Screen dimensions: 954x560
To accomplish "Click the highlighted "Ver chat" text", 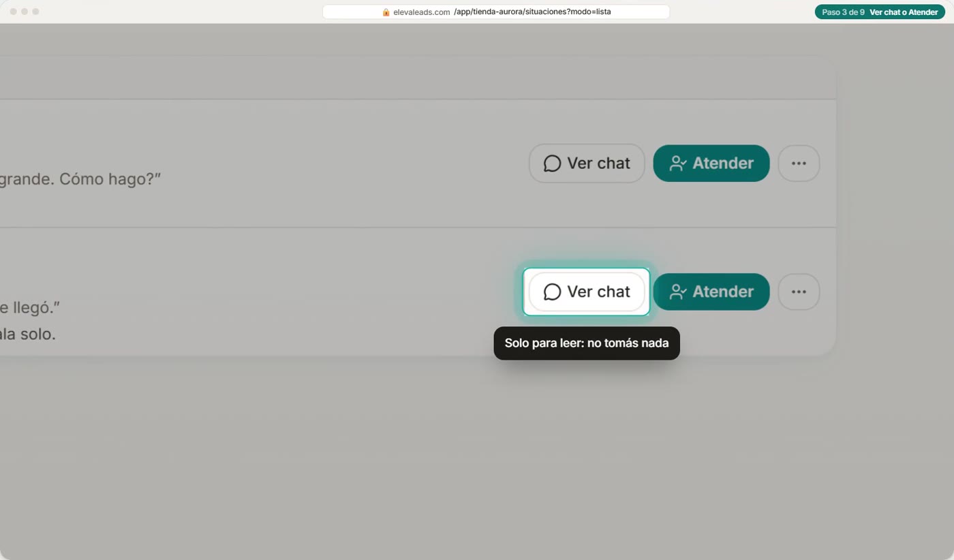I will (x=598, y=292).
